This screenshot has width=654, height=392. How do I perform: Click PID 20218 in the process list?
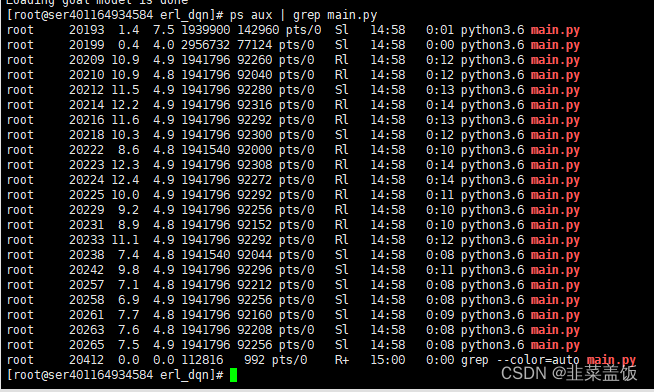coord(86,135)
